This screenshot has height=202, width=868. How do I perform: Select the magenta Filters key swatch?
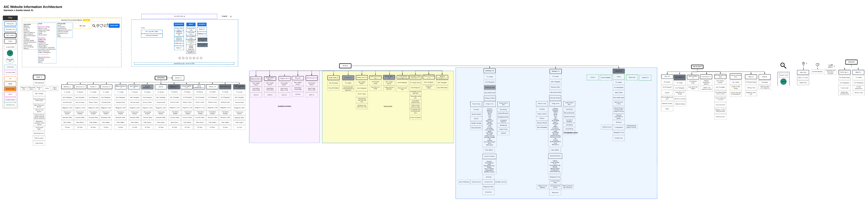point(10,94)
